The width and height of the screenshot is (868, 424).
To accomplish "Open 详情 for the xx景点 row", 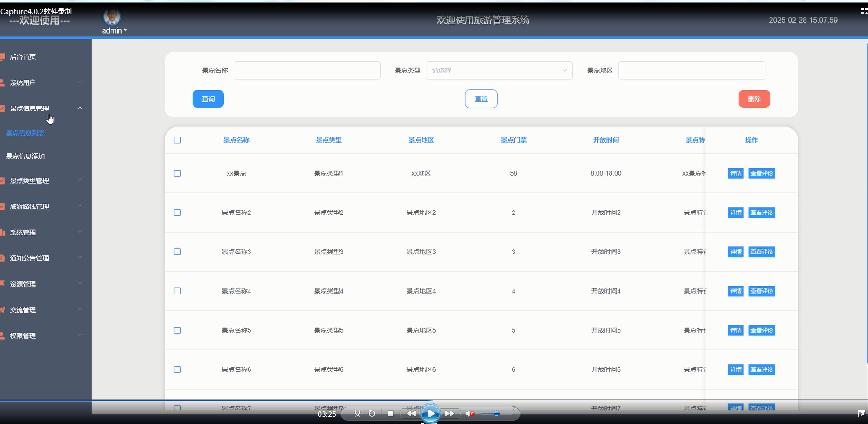I will pos(736,173).
